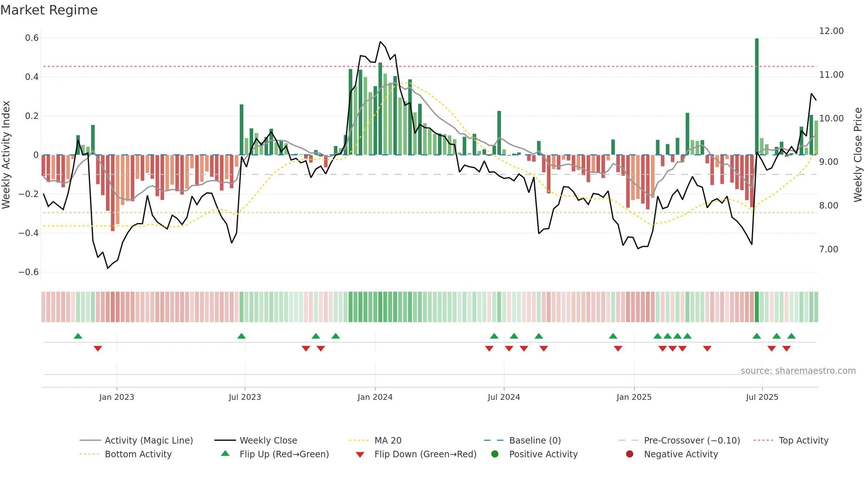
Task: Click the source: sharemaestro.com text
Action: 798,371
